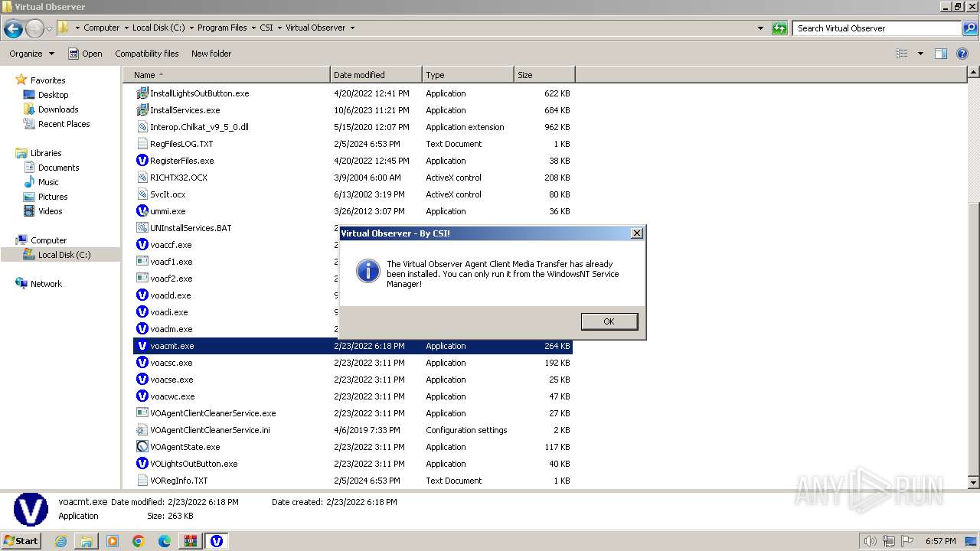This screenshot has height=551, width=980.
Task: Select the voacf1.exe icon
Action: click(x=142, y=262)
